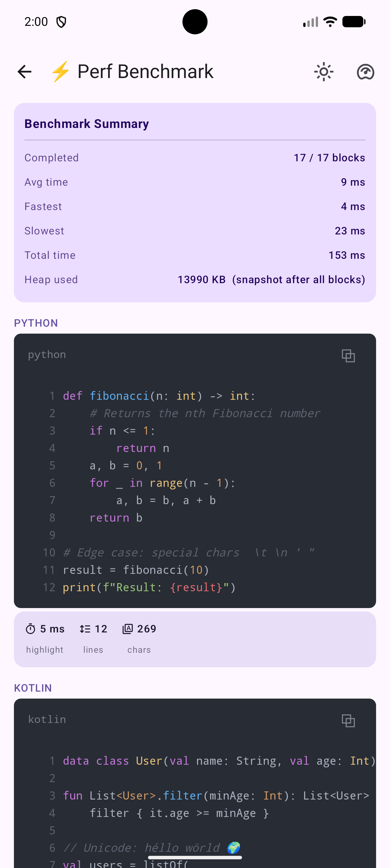
Task: Select the 'Benchmark Summary' heading
Action: pos(87,124)
